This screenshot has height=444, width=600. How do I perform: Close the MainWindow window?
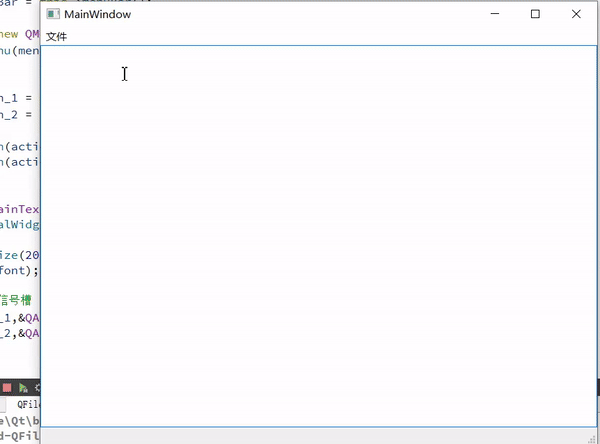576,14
